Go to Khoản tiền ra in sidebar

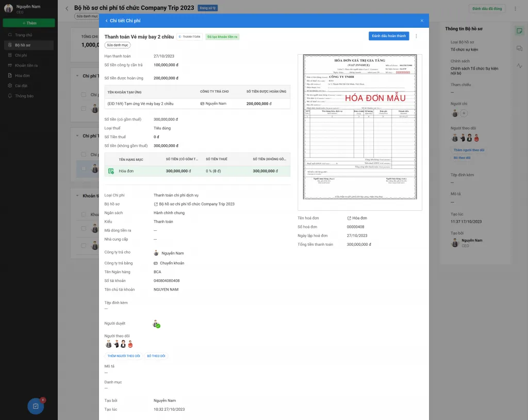(26, 65)
